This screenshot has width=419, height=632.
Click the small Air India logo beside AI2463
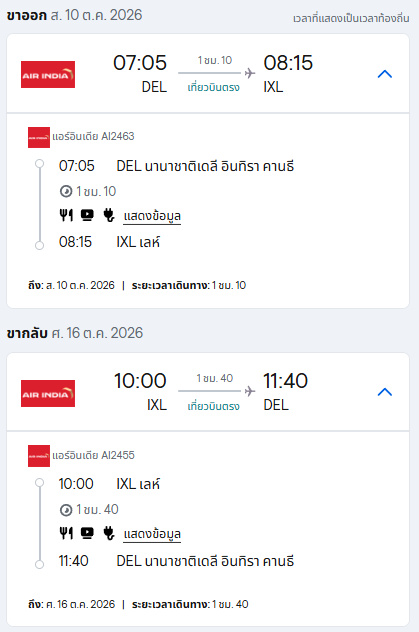pyautogui.click(x=39, y=137)
